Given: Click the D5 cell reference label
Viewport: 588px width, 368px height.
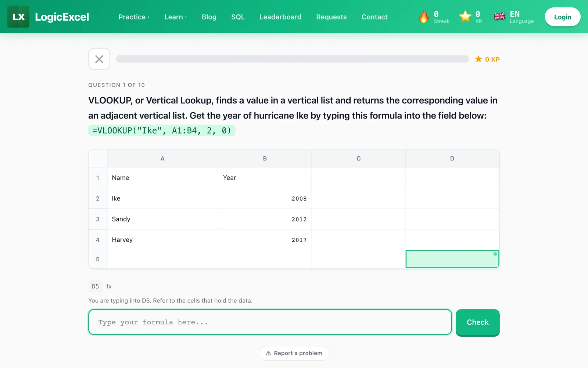Looking at the screenshot, I should point(95,286).
